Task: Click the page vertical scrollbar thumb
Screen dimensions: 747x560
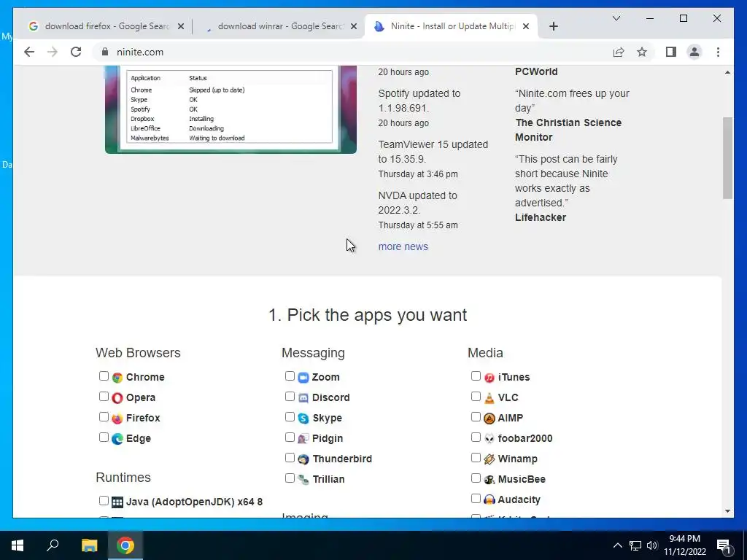Action: [x=727, y=158]
